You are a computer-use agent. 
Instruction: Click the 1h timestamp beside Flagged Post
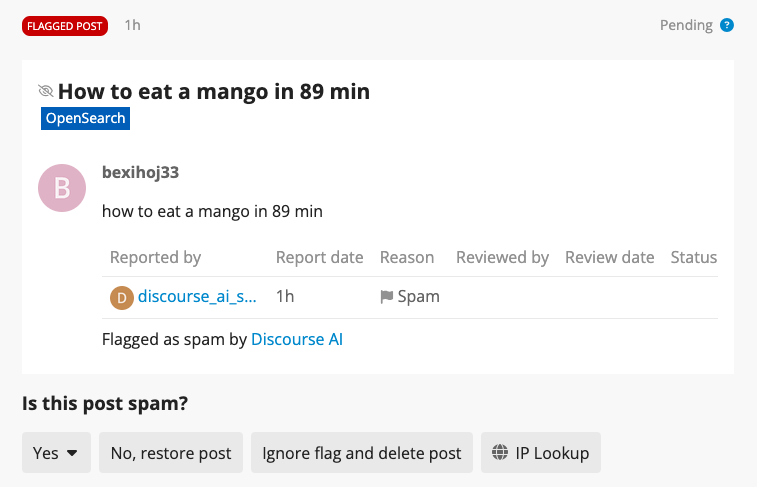pyautogui.click(x=132, y=25)
